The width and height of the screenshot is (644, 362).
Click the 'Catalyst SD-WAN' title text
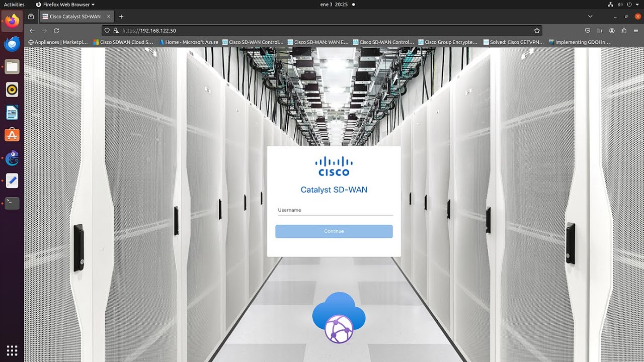coord(334,190)
